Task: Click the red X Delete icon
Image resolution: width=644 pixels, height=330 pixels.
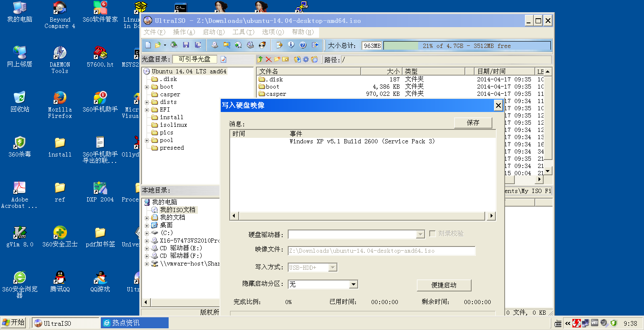Action: pyautogui.click(x=269, y=59)
